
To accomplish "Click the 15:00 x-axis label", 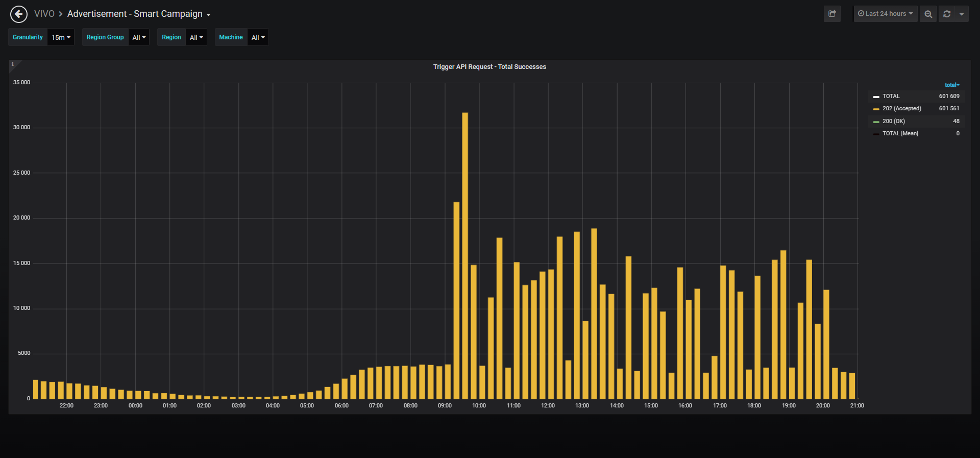I will [651, 405].
